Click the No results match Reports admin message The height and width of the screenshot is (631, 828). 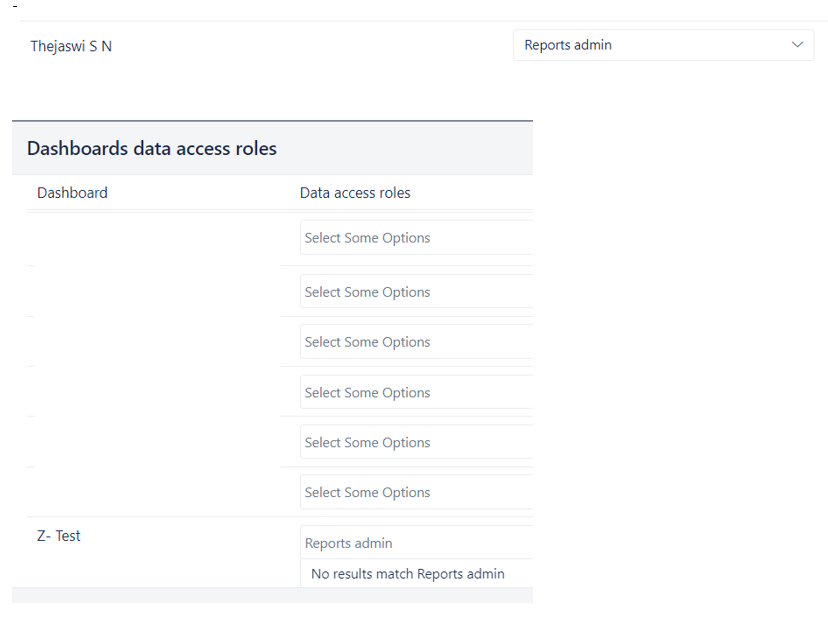pos(406,573)
